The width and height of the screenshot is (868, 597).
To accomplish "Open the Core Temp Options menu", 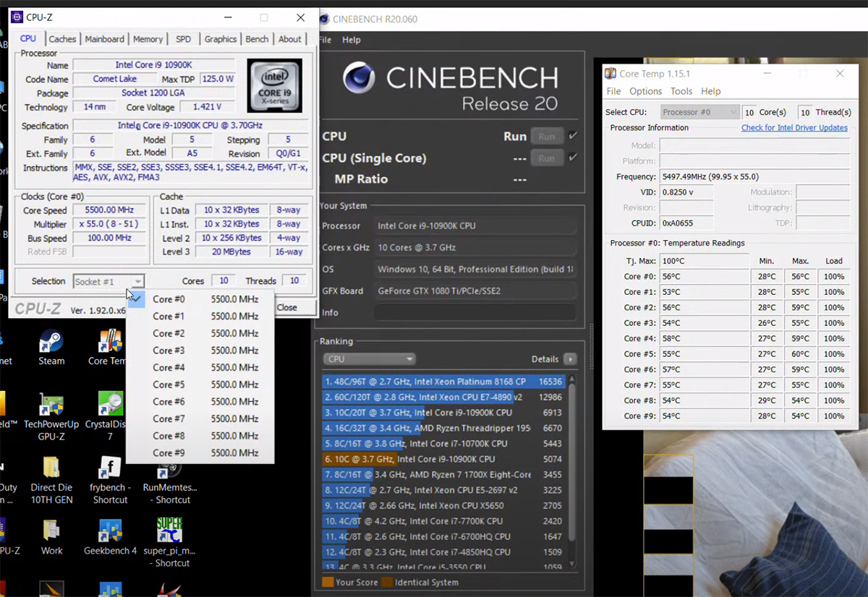I will coord(645,91).
